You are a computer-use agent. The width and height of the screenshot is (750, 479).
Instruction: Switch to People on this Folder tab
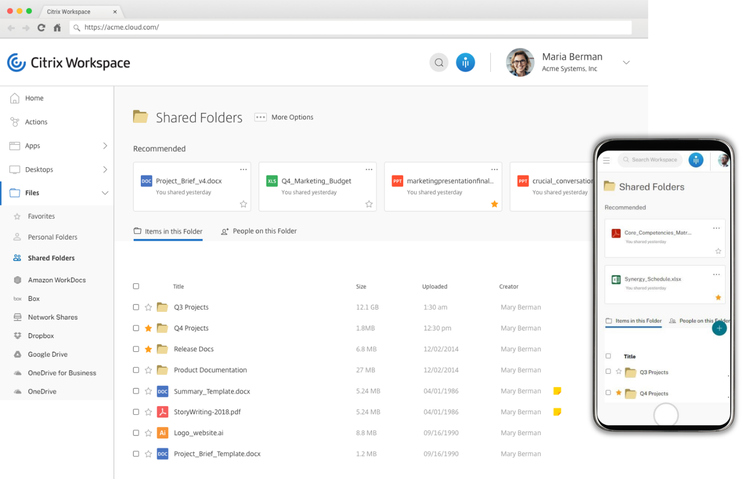tap(258, 231)
